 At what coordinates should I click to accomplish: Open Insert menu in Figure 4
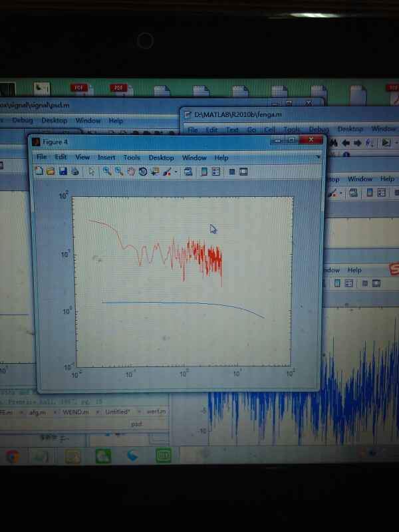[x=106, y=158]
